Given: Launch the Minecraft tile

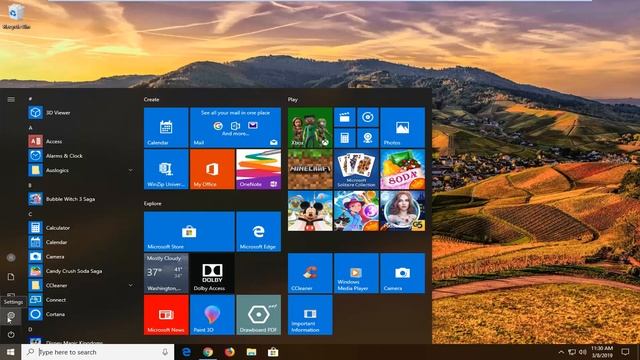Looking at the screenshot, I should pyautogui.click(x=310, y=169).
